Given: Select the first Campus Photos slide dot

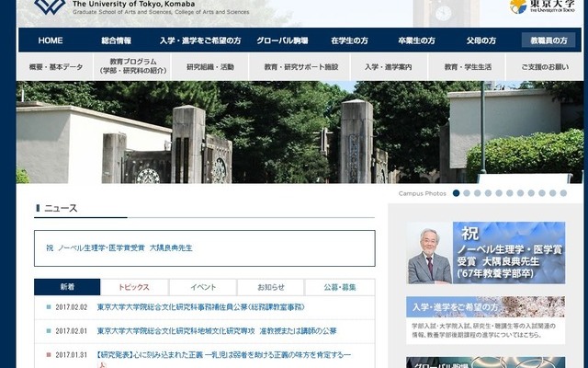Looking at the screenshot, I should 456,193.
